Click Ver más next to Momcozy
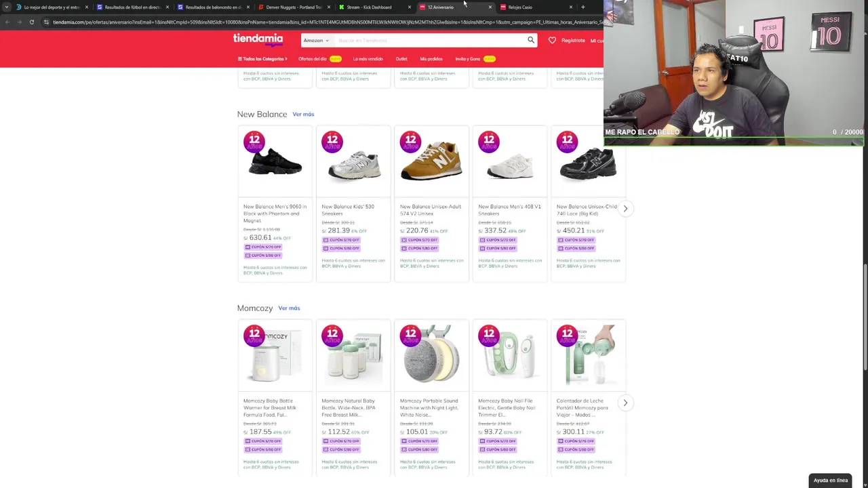The width and height of the screenshot is (868, 488). [289, 308]
